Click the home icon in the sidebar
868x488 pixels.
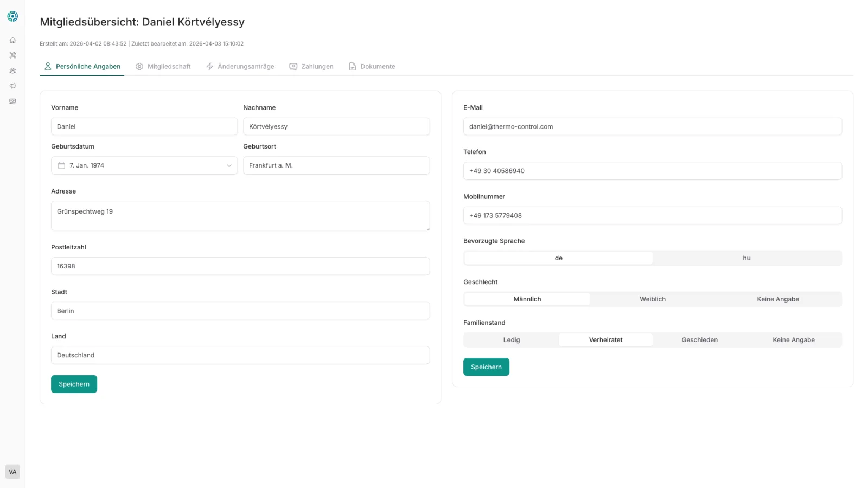click(x=12, y=40)
